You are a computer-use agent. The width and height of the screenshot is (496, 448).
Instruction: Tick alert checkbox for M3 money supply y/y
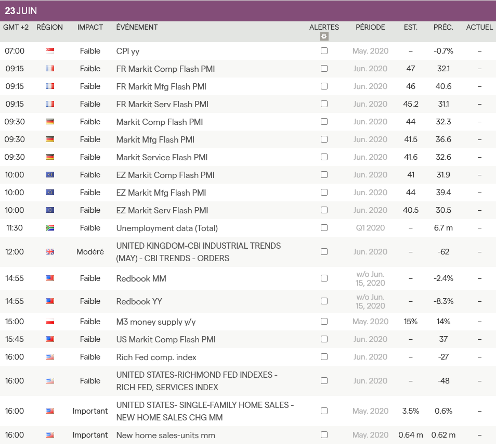click(x=324, y=322)
